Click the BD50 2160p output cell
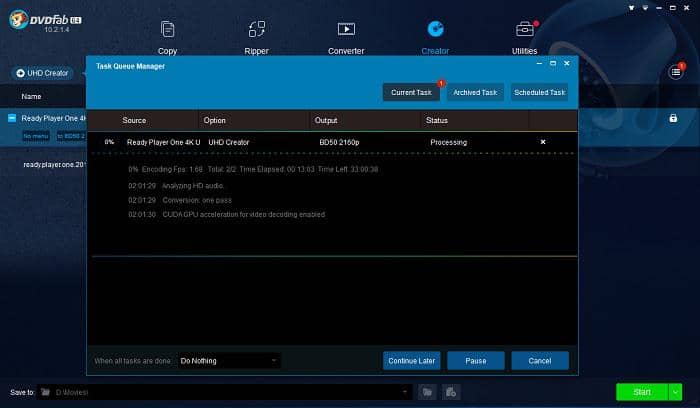This screenshot has height=408, width=700. [x=339, y=142]
